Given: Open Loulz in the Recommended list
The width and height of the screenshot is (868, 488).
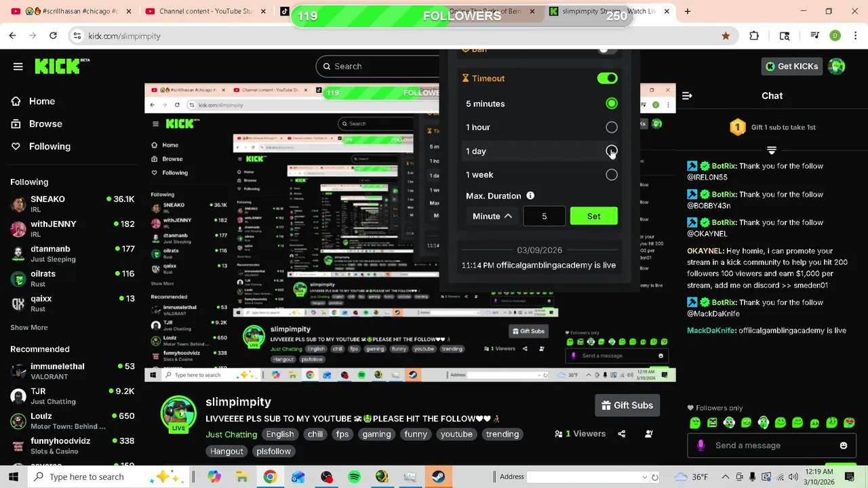Looking at the screenshot, I should [x=73, y=420].
